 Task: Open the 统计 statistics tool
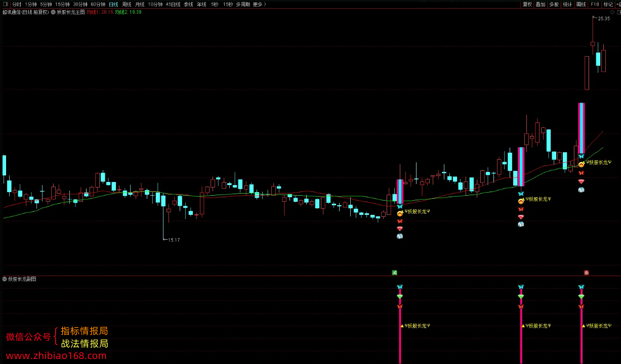567,4
